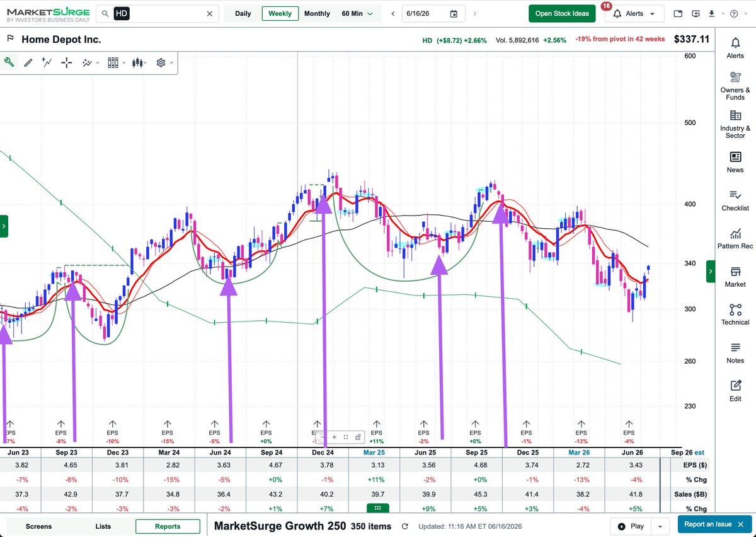The width and height of the screenshot is (756, 537).
Task: Select Weekly chart interval
Action: tap(280, 13)
